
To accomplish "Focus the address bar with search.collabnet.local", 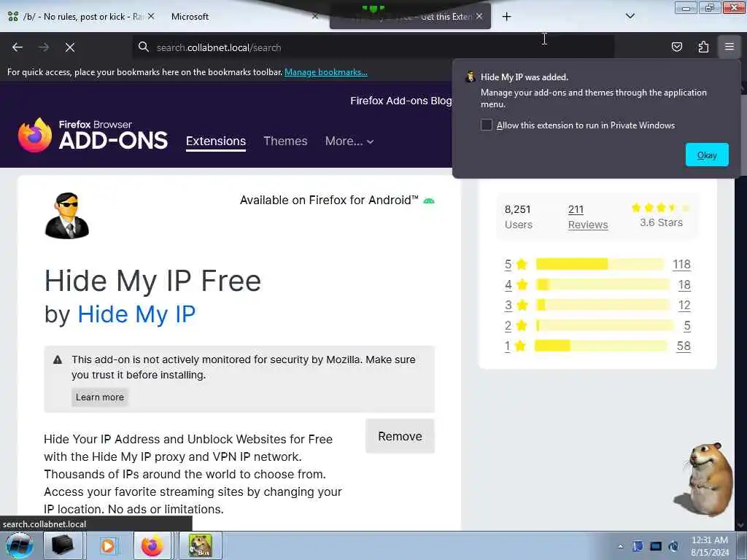I will click(x=373, y=47).
